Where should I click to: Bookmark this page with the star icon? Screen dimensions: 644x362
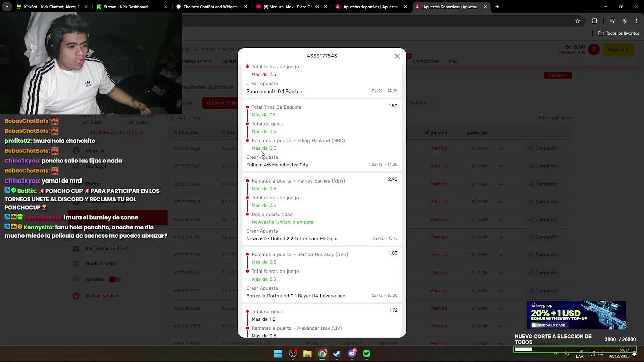(x=578, y=21)
